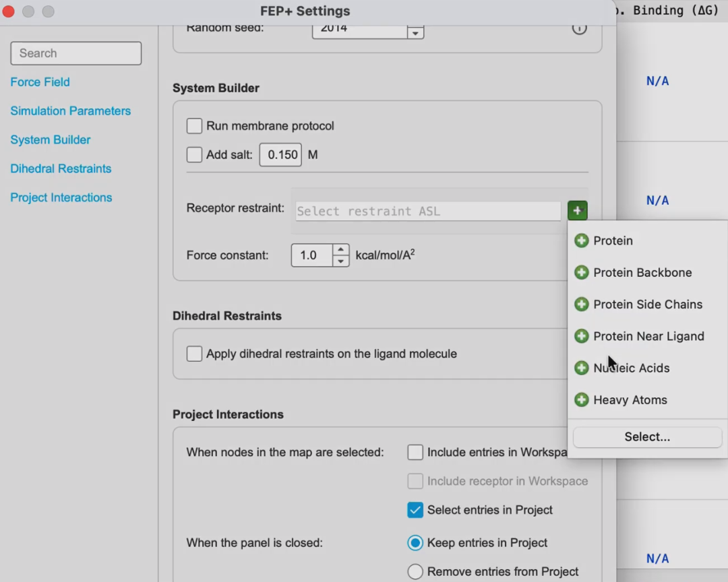This screenshot has width=728, height=582.
Task: Toggle the Add salt checkbox
Action: [194, 154]
